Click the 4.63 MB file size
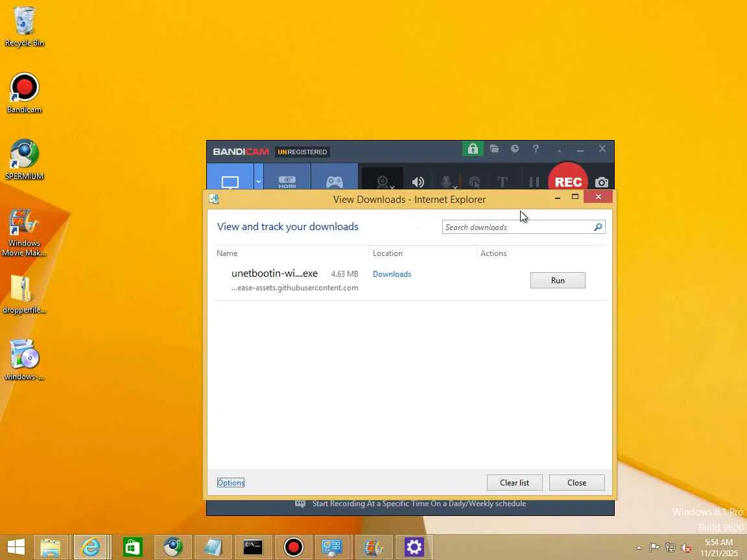This screenshot has height=560, width=747. [344, 274]
